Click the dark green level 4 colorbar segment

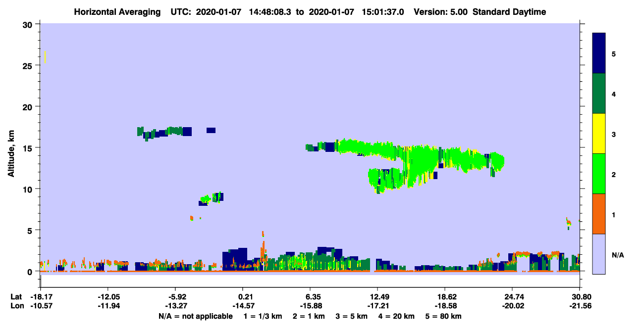[599, 94]
